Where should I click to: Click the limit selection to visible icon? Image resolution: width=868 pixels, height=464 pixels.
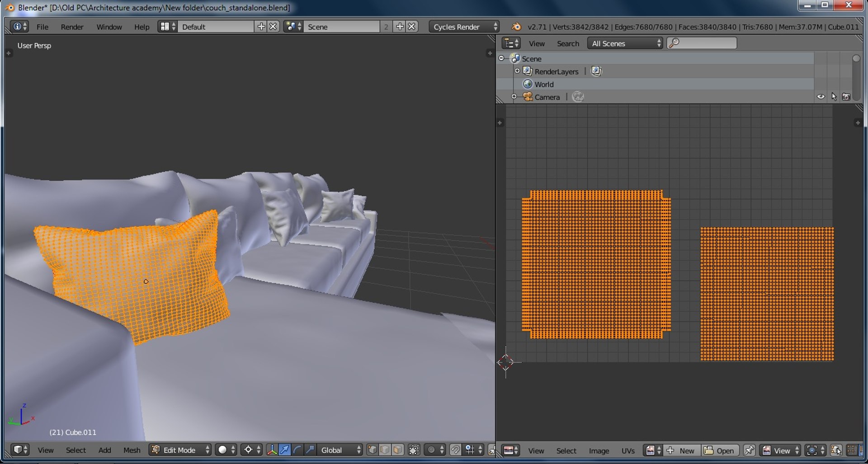(414, 450)
